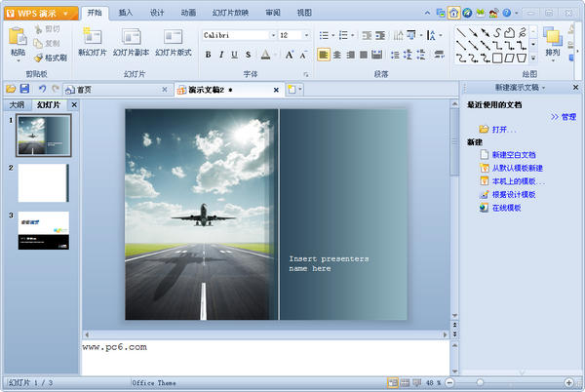Click the 在线模板 online templates link
585x392 pixels.
click(506, 208)
